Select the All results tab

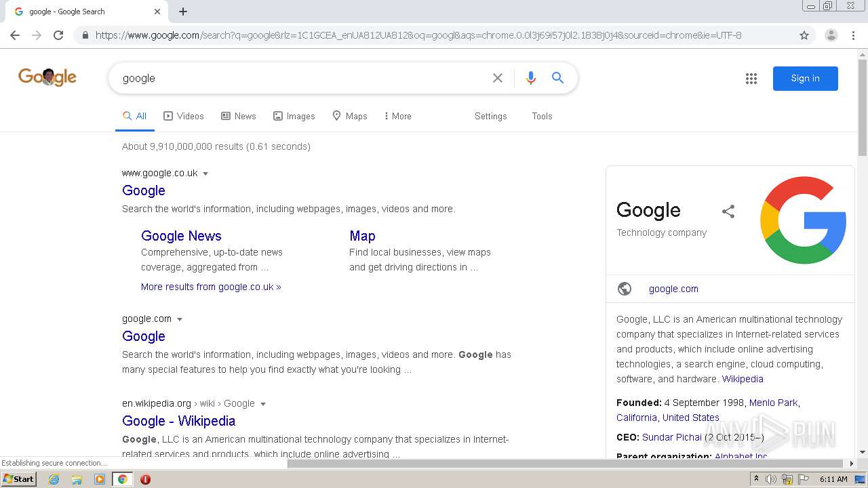134,116
